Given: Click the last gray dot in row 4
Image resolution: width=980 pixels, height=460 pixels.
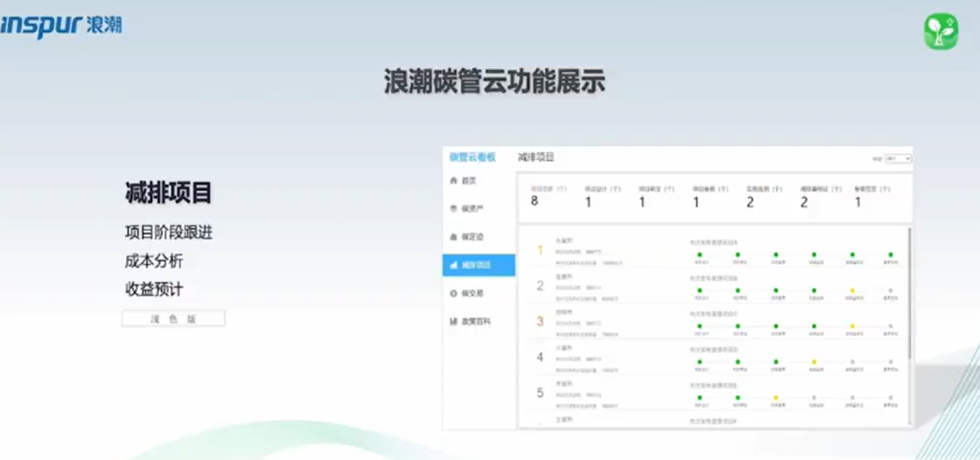Looking at the screenshot, I should point(890,362).
